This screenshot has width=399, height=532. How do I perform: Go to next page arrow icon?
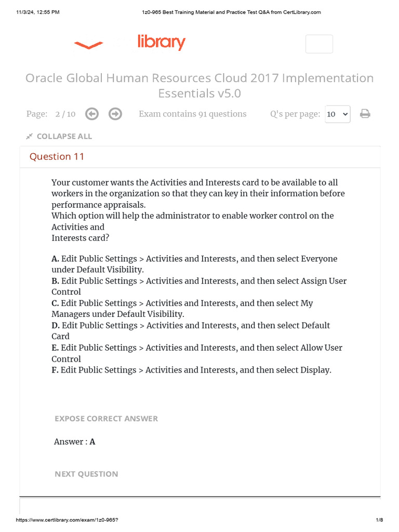(x=115, y=114)
